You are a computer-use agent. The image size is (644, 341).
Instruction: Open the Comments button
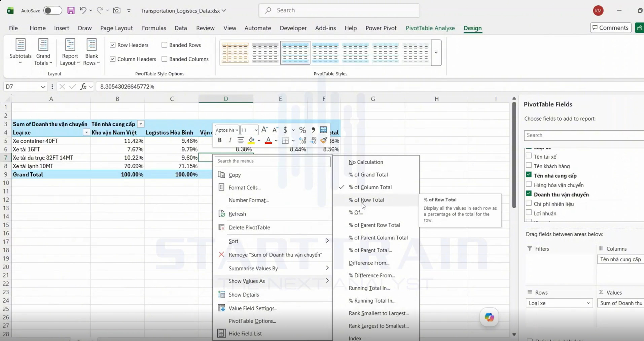[610, 28]
